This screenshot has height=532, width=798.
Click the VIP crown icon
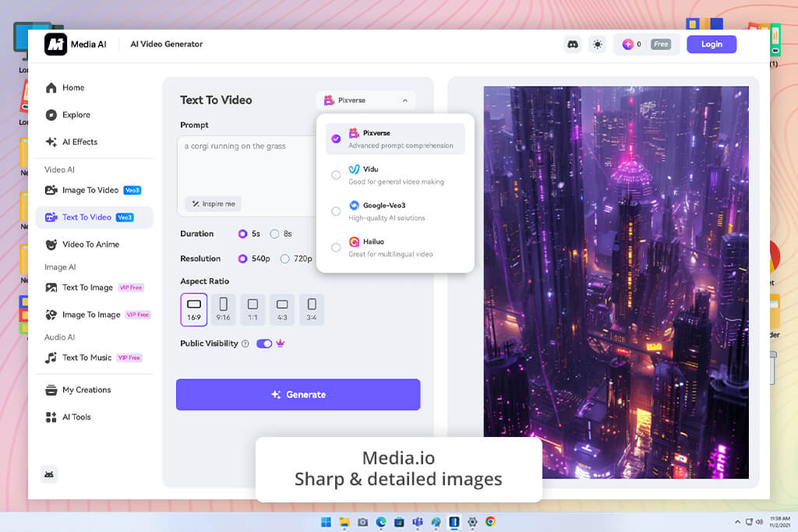pos(280,344)
